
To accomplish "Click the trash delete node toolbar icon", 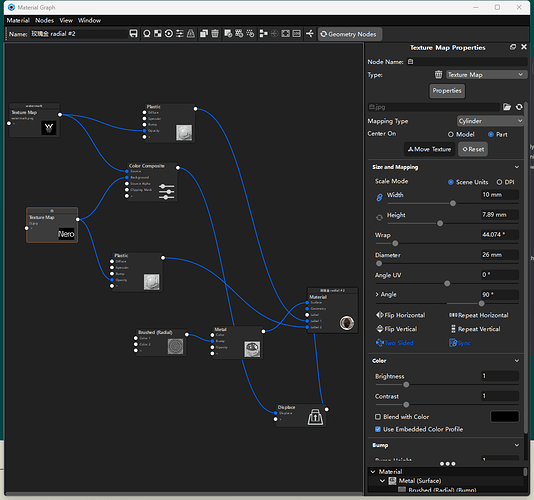I will [215, 34].
